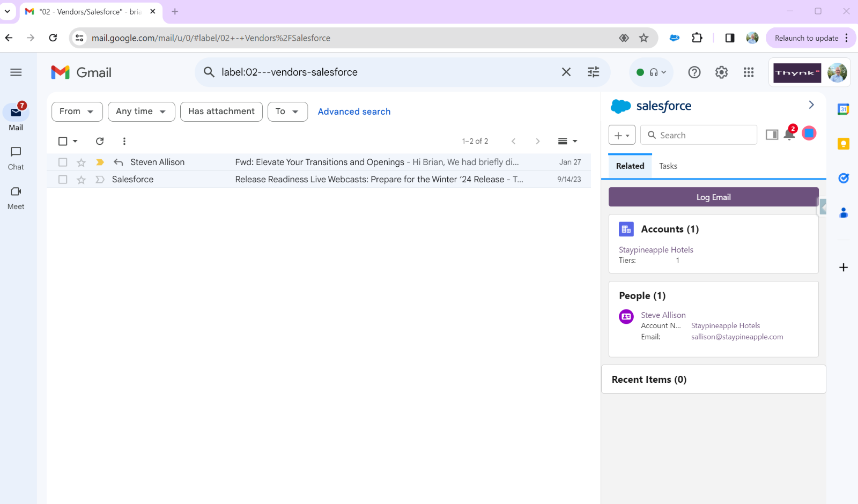Viewport: 858px width, 504px height.
Task: Open Staypineapple Hotels account link
Action: click(656, 250)
